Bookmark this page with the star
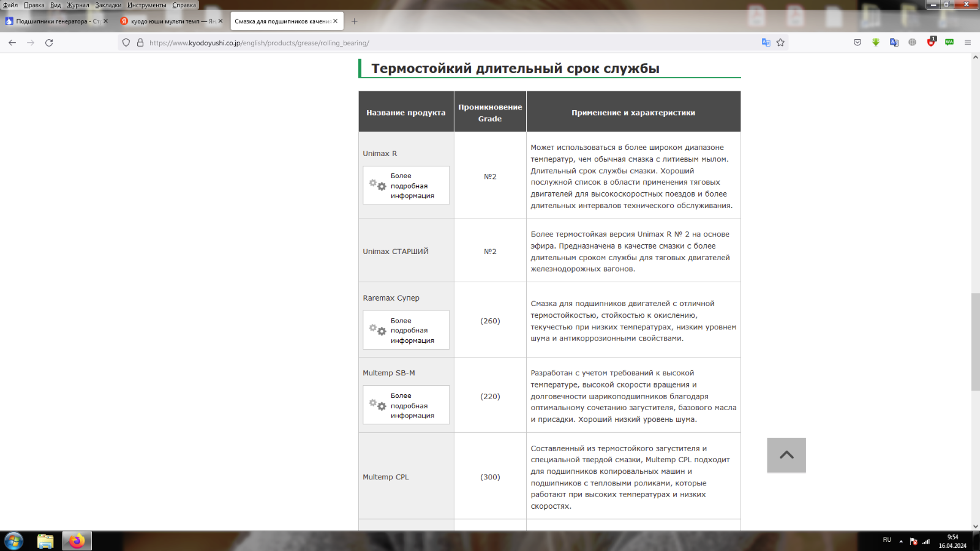 click(x=780, y=43)
